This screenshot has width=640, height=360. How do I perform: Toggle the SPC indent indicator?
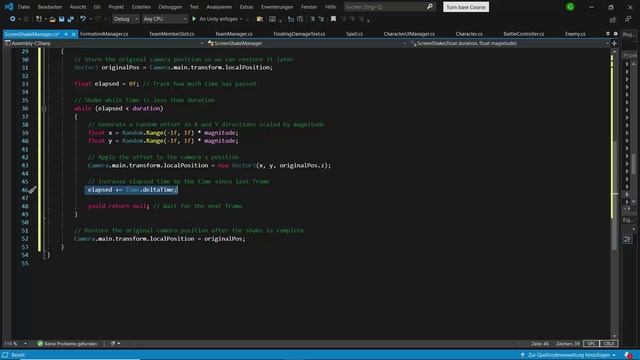pyautogui.click(x=591, y=344)
